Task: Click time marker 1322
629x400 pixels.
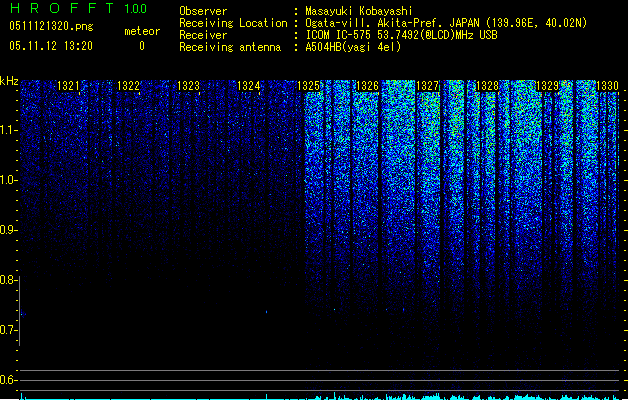Action: 128,86
